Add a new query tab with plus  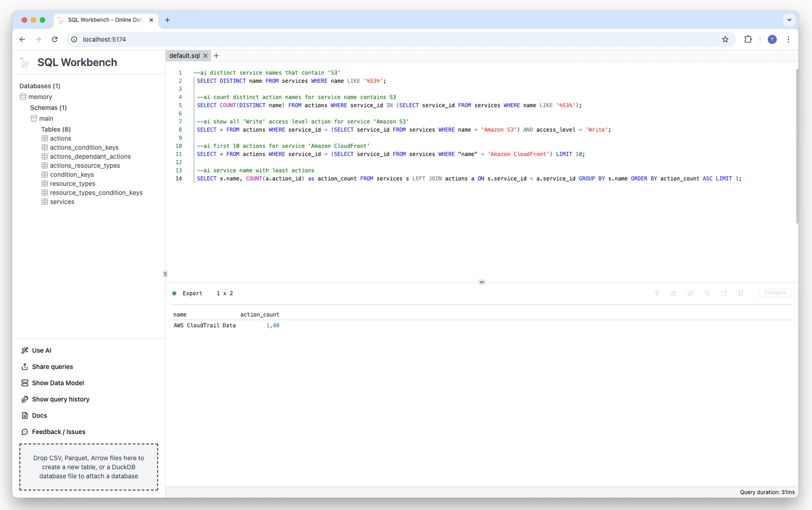click(216, 56)
